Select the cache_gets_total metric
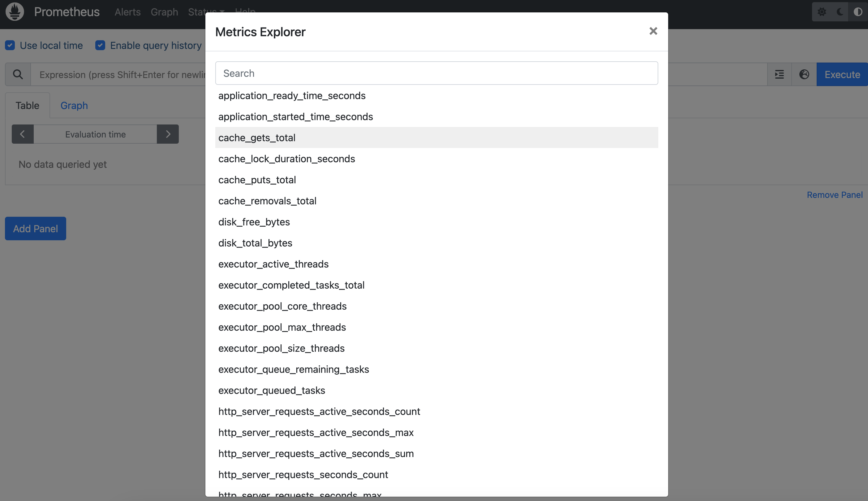Screen dimensions: 868x501 pos(436,138)
